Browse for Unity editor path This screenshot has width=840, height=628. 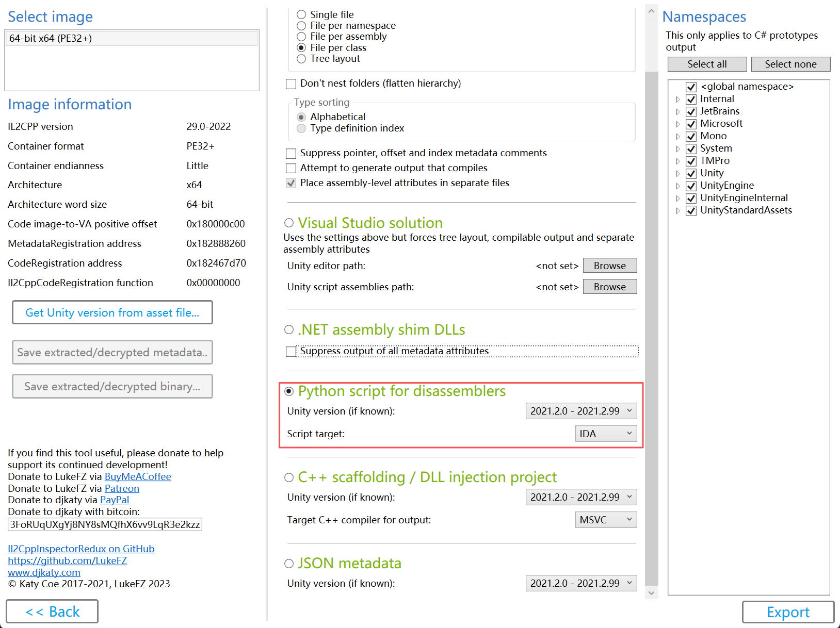point(609,266)
